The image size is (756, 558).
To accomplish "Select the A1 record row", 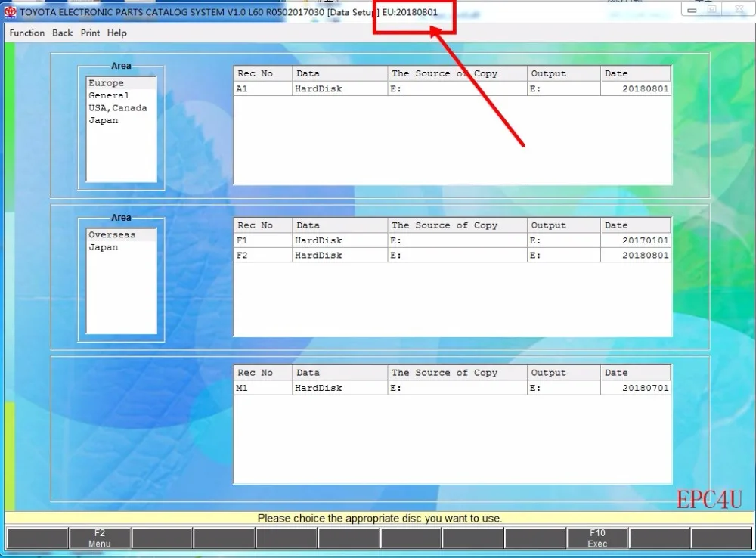I will 452,88.
